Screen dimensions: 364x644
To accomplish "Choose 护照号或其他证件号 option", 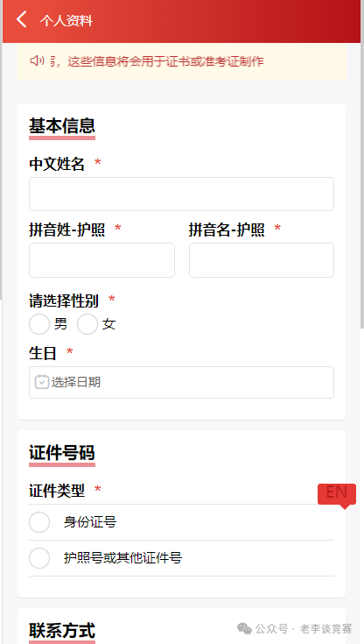I will pyautogui.click(x=181, y=558).
